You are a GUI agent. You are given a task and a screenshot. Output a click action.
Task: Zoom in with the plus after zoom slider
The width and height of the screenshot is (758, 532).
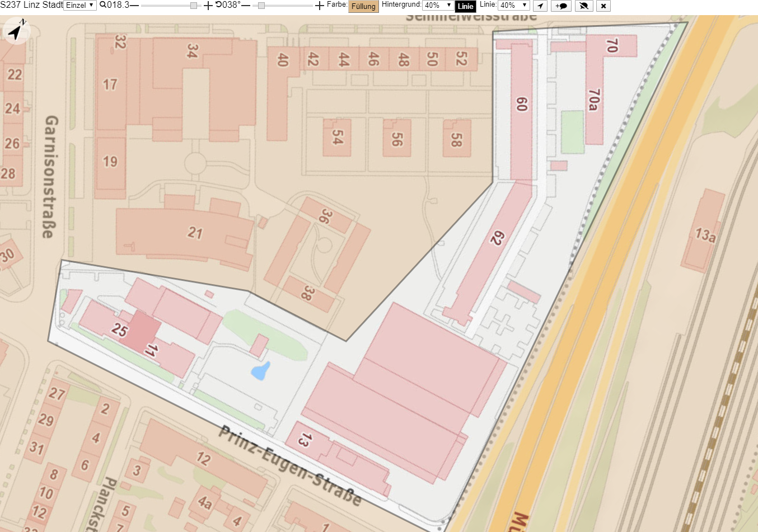(208, 6)
